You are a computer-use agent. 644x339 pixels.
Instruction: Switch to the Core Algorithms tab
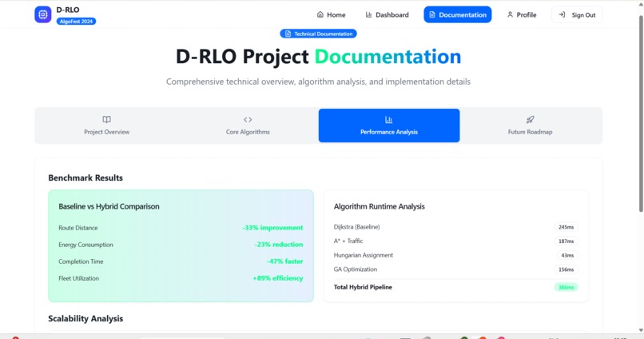pyautogui.click(x=248, y=126)
